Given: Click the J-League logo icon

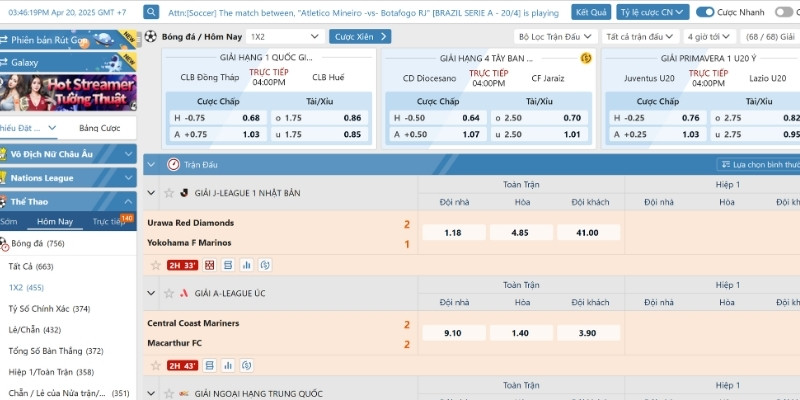Looking at the screenshot, I should 184,193.
